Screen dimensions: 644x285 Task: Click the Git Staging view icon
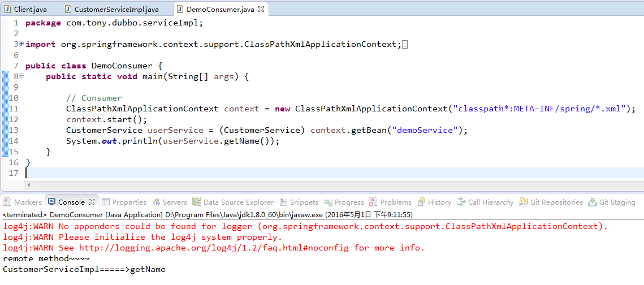pos(592,202)
